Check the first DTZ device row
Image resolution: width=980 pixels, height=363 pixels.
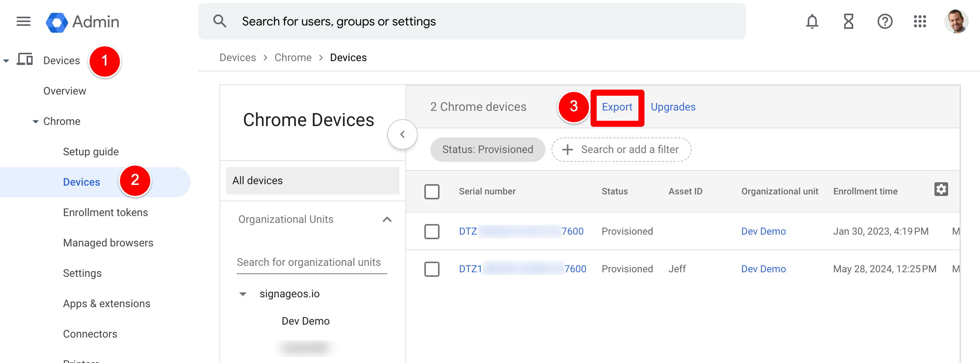pos(432,231)
